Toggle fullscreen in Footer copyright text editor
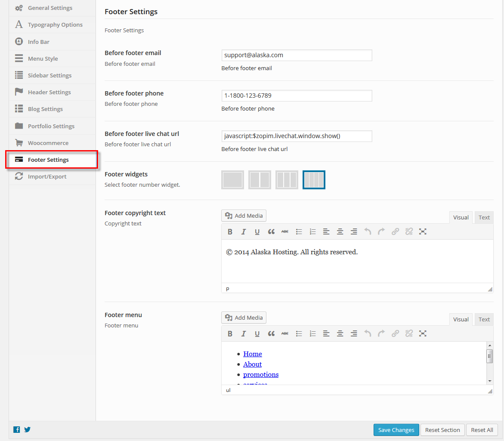 [423, 231]
